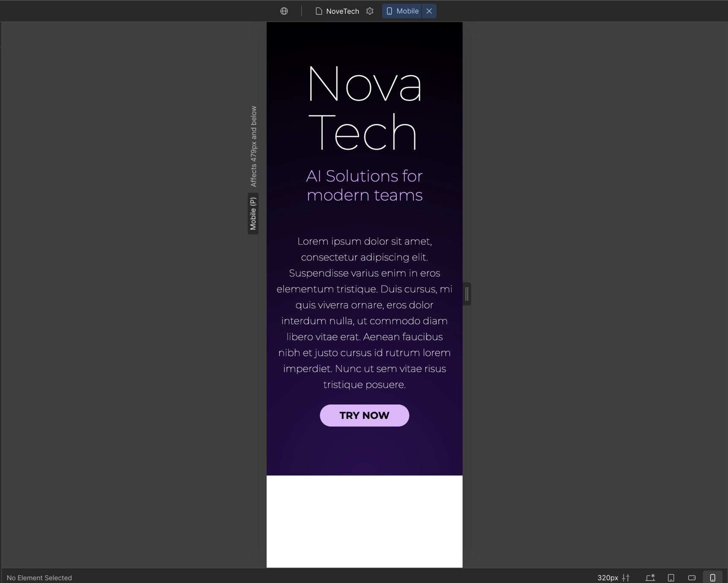
Task: Click the white section below the hero
Action: pyautogui.click(x=364, y=521)
